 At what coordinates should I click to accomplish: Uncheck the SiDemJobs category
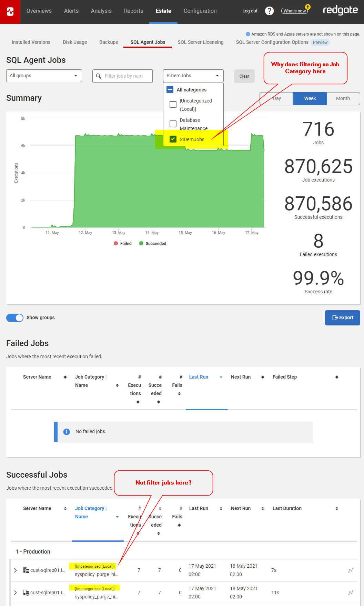[173, 139]
